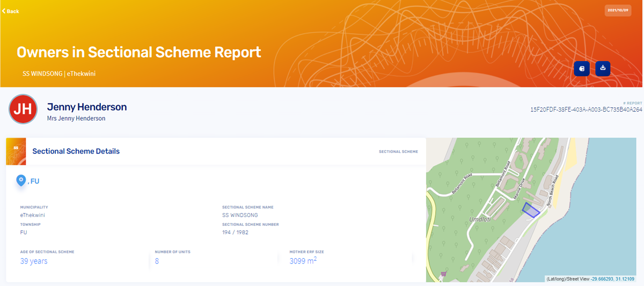Image resolution: width=644 pixels, height=286 pixels.
Task: Click the document copy icon button
Action: (x=582, y=69)
